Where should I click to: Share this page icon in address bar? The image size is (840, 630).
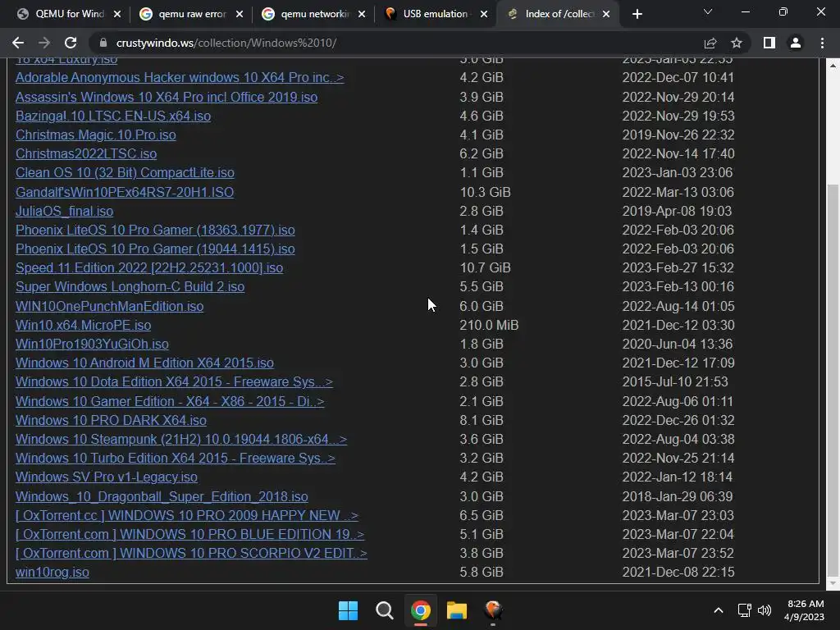point(710,43)
